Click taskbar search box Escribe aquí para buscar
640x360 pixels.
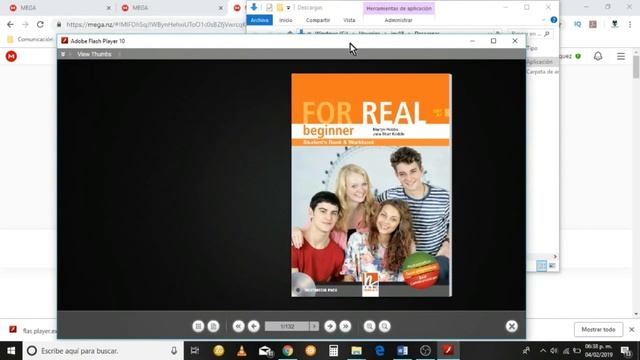102,351
